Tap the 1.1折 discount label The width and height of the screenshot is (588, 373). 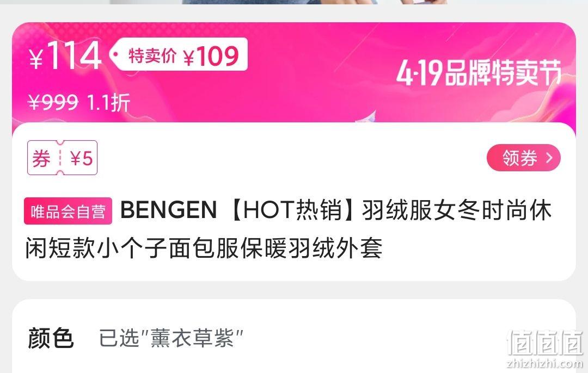pos(108,102)
